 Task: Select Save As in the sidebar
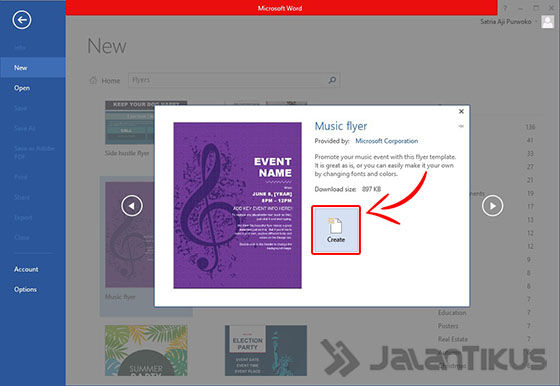point(33,128)
